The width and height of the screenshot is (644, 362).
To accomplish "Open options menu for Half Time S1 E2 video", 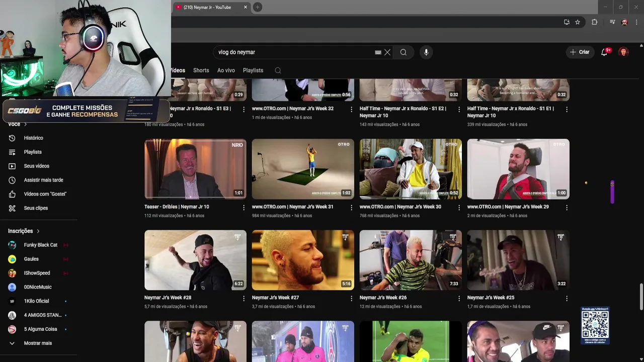I will pos(459,109).
